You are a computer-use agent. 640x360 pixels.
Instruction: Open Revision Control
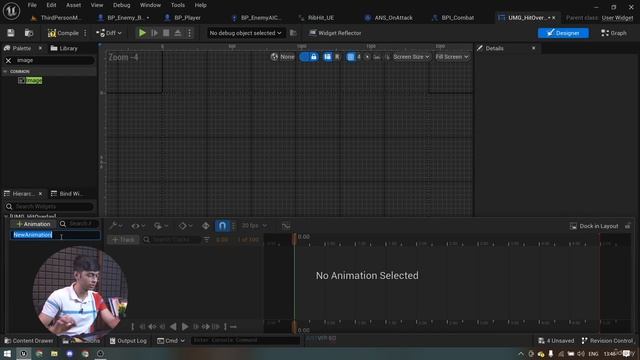pyautogui.click(x=607, y=340)
